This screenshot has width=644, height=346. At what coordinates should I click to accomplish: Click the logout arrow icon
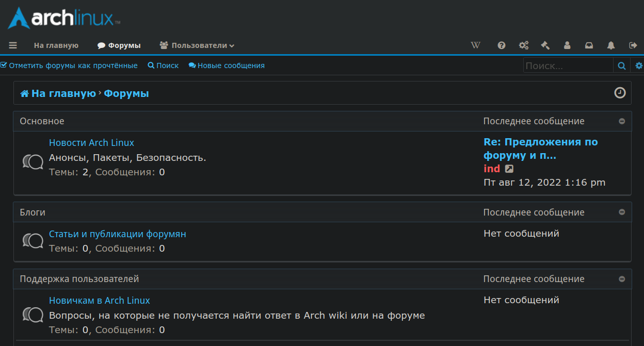633,45
